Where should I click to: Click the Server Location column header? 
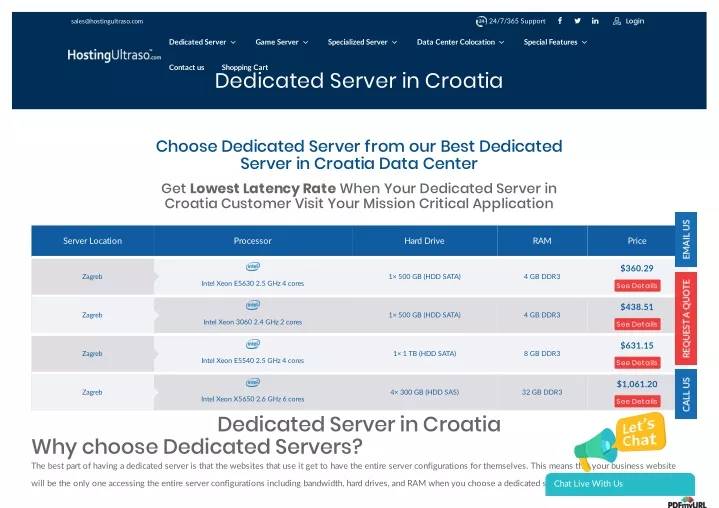[x=93, y=241]
